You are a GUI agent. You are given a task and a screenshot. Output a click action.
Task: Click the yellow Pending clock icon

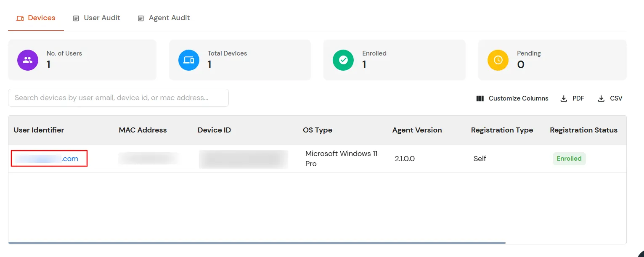498,60
